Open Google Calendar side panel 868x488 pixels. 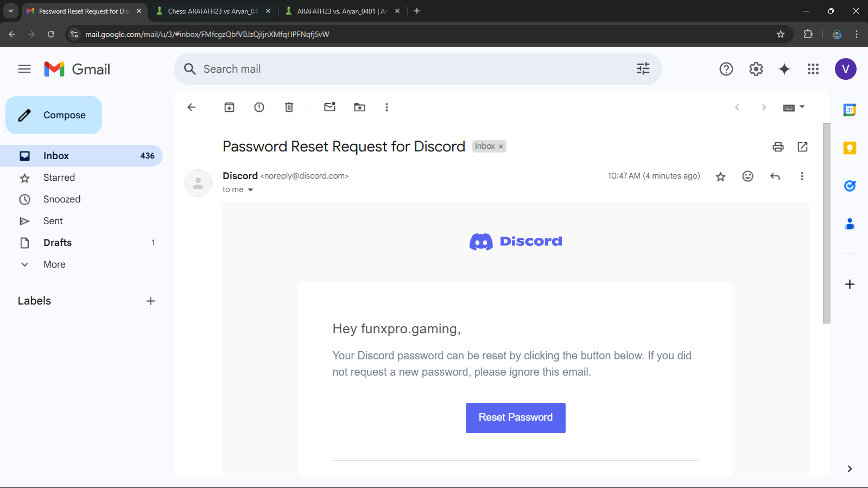[x=850, y=110]
